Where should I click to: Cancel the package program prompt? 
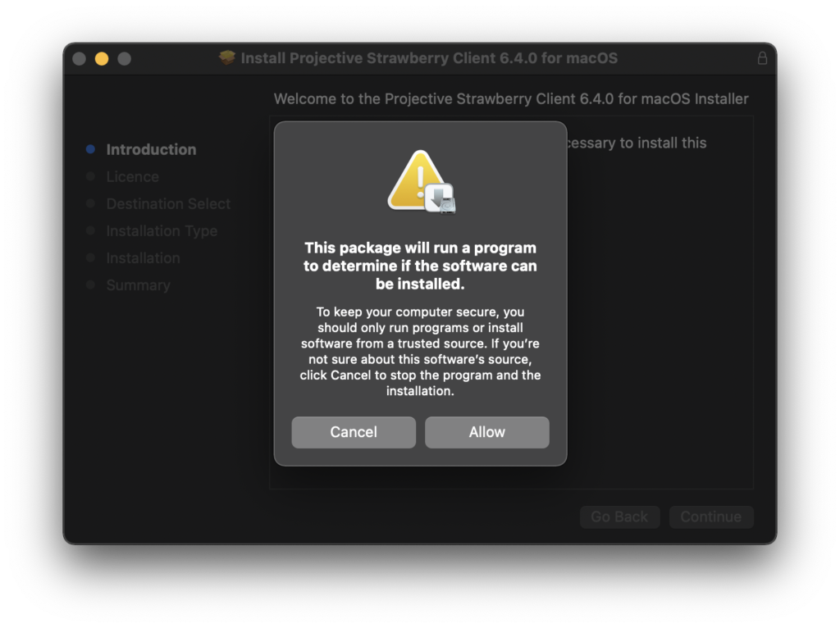tap(353, 432)
